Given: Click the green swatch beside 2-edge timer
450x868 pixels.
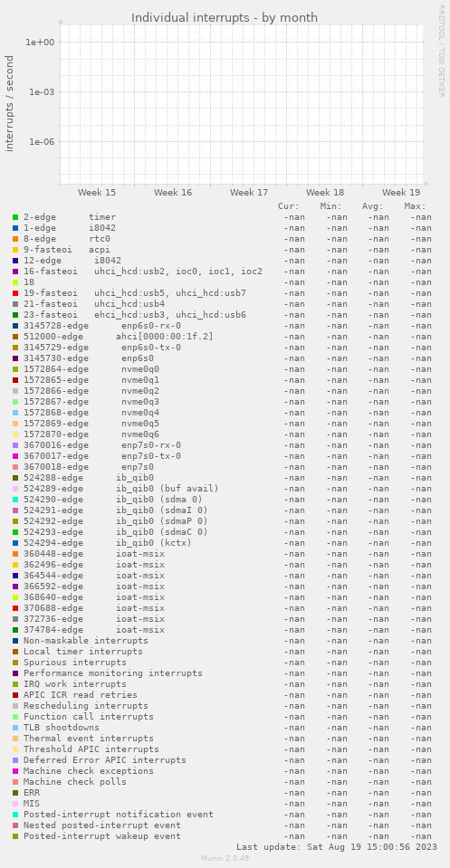Looking at the screenshot, I should pos(15,217).
